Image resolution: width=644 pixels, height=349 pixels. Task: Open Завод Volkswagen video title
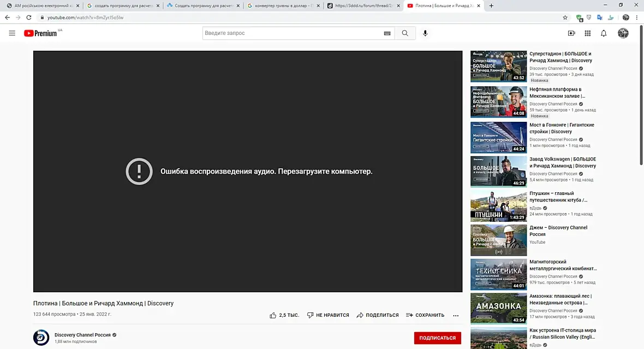pos(563,162)
